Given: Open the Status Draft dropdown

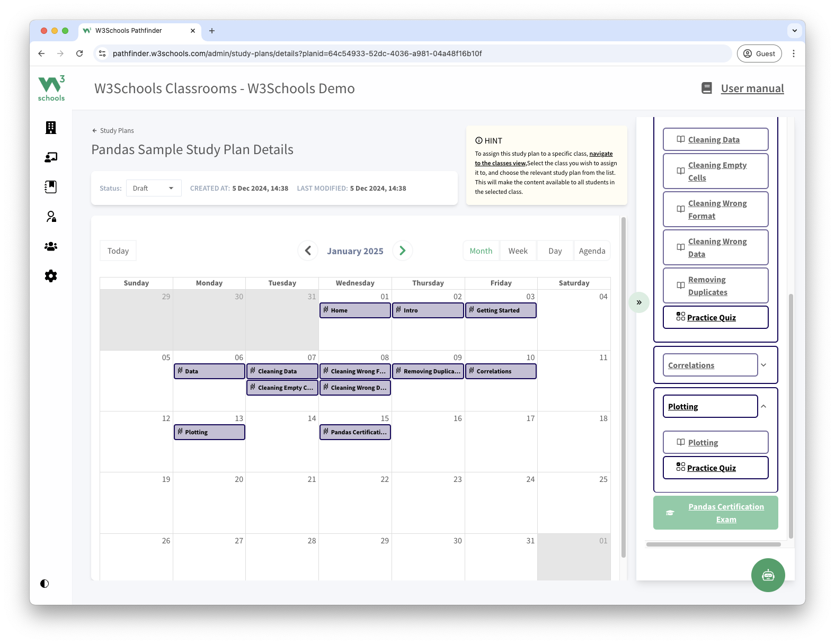Looking at the screenshot, I should click(x=154, y=188).
